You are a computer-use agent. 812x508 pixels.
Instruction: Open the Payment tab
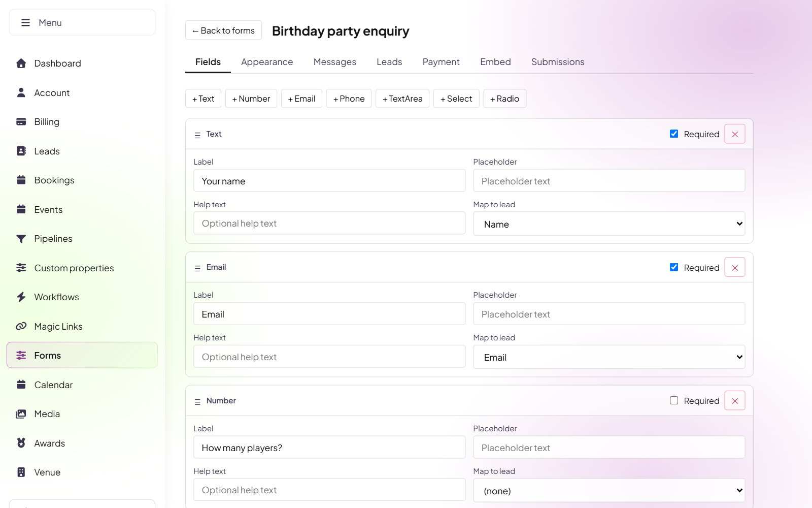(x=441, y=62)
